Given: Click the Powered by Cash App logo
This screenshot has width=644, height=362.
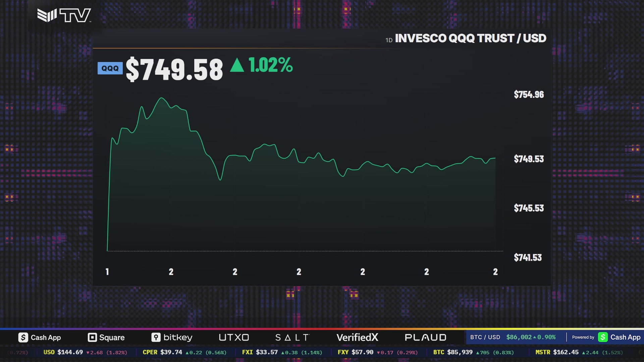Looking at the screenshot, I should [x=606, y=337].
